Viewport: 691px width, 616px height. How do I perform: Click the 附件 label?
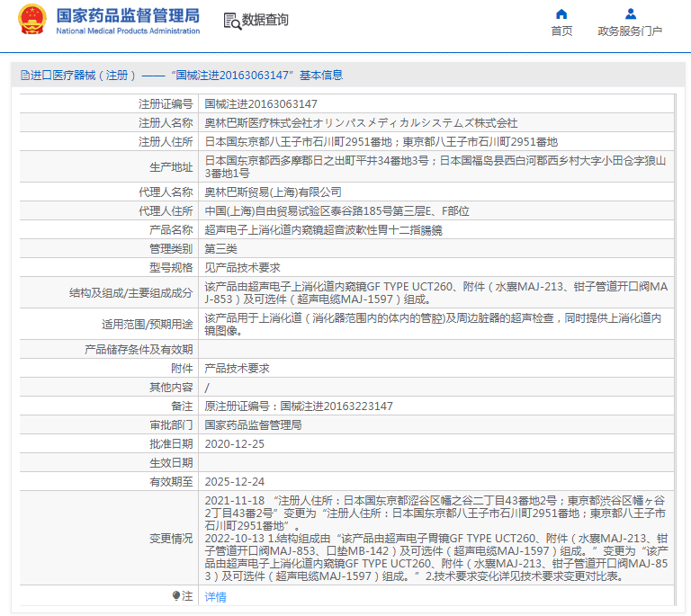point(182,368)
